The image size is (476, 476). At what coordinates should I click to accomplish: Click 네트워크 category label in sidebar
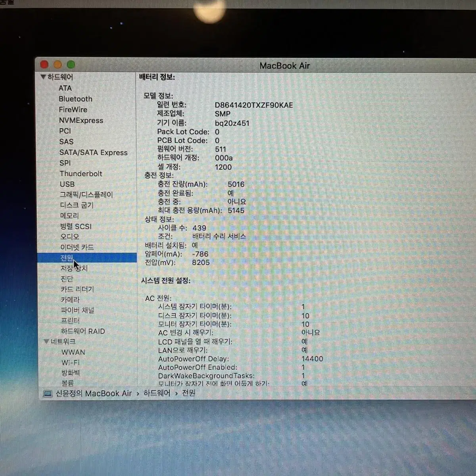pyautogui.click(x=63, y=342)
